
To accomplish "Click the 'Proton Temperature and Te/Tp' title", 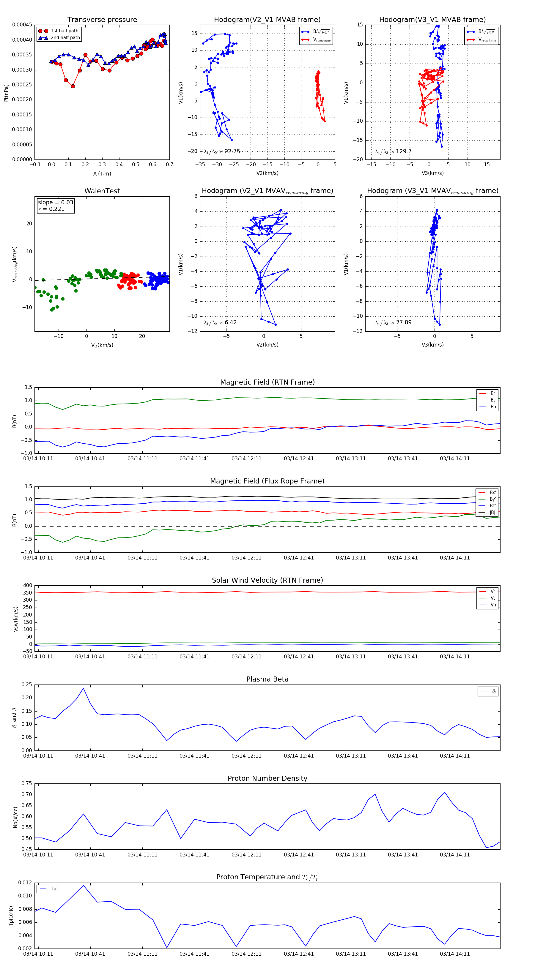I will coord(267,877).
